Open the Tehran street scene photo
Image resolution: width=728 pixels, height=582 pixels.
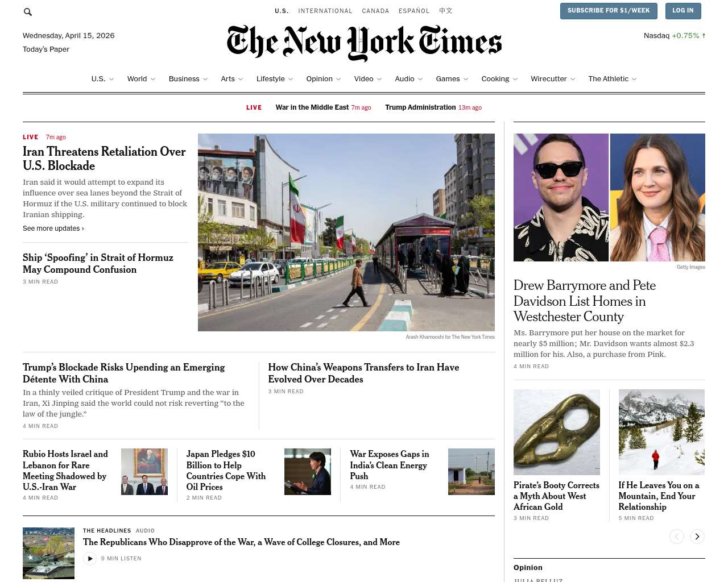(x=346, y=232)
